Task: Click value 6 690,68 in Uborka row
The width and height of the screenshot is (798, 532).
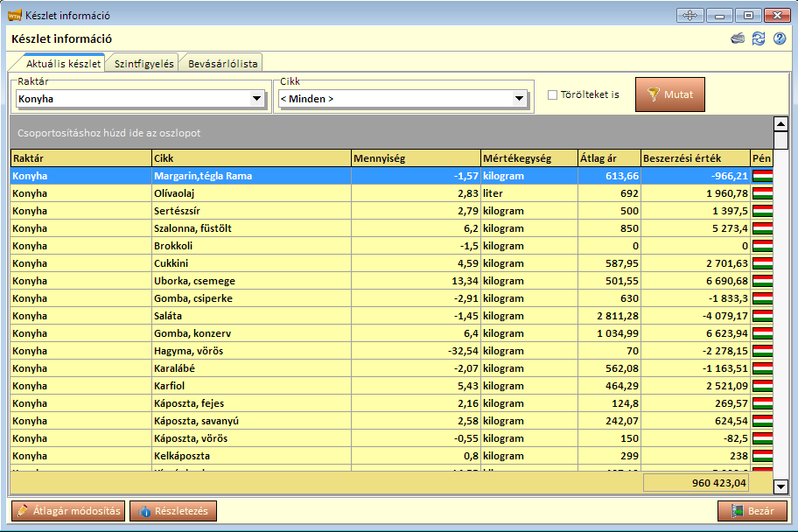Action: (696, 281)
